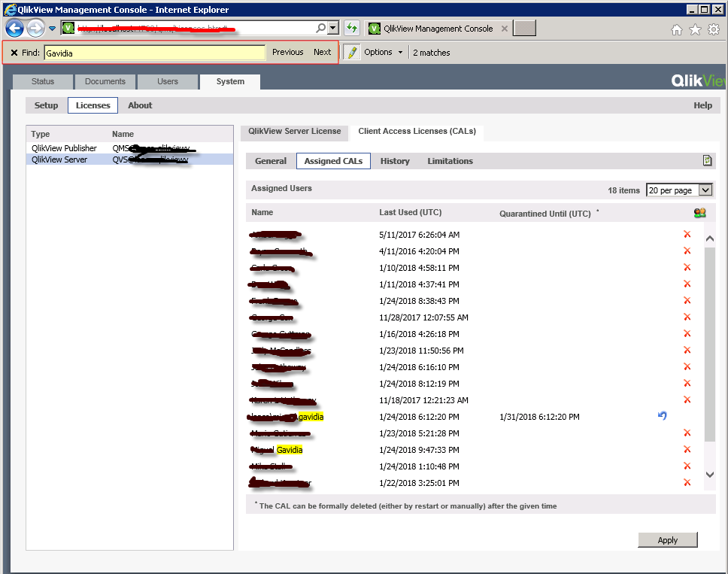
Task: Delete CAL used 1/23/2018 5:21:28 PM
Action: point(687,433)
